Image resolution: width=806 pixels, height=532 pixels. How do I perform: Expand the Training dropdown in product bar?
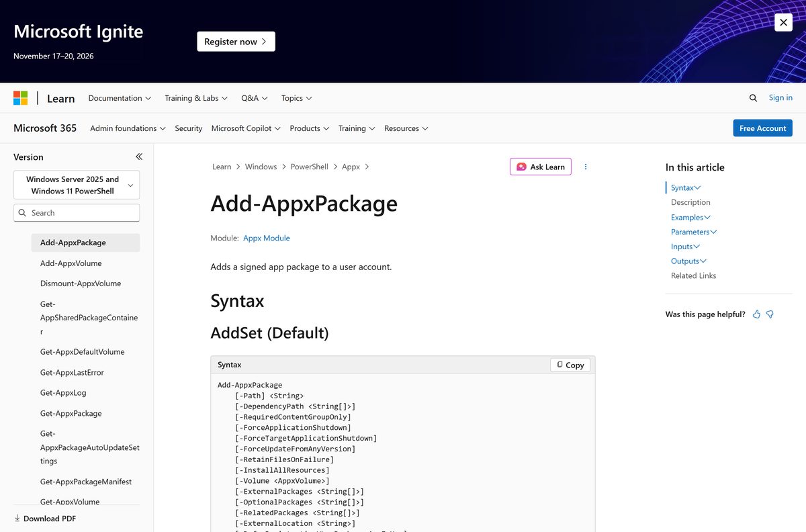click(x=357, y=128)
